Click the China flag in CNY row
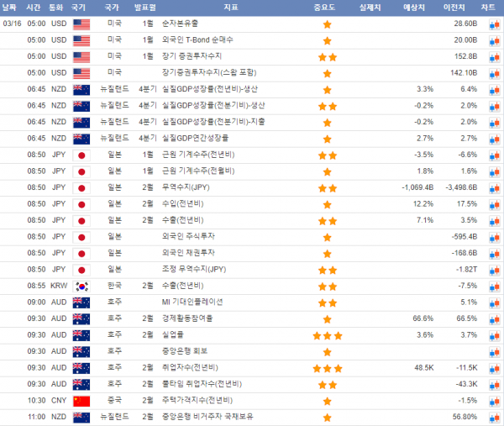This screenshot has height=426, width=504. (x=81, y=401)
